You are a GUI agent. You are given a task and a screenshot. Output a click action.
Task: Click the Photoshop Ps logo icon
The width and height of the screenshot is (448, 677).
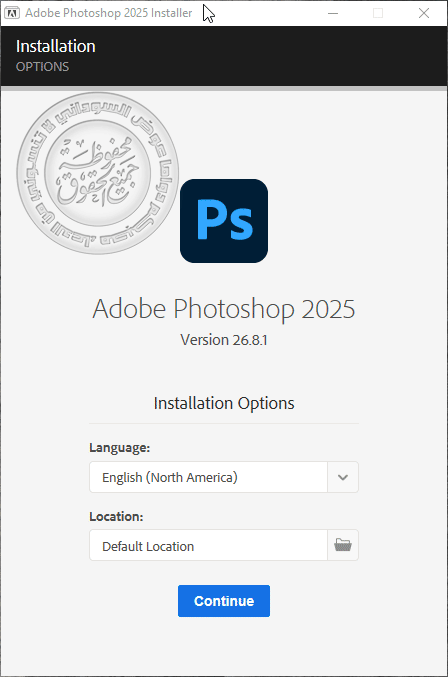pyautogui.click(x=224, y=221)
